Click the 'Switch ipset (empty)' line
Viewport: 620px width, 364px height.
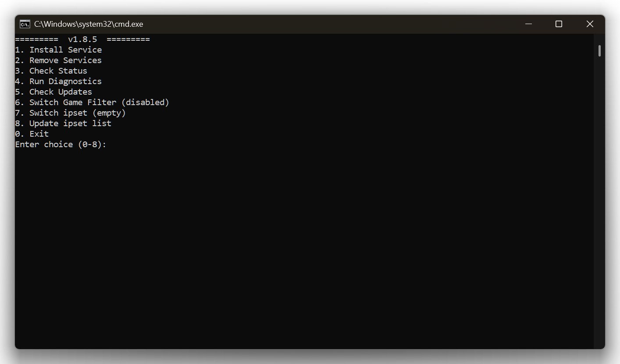(x=70, y=113)
